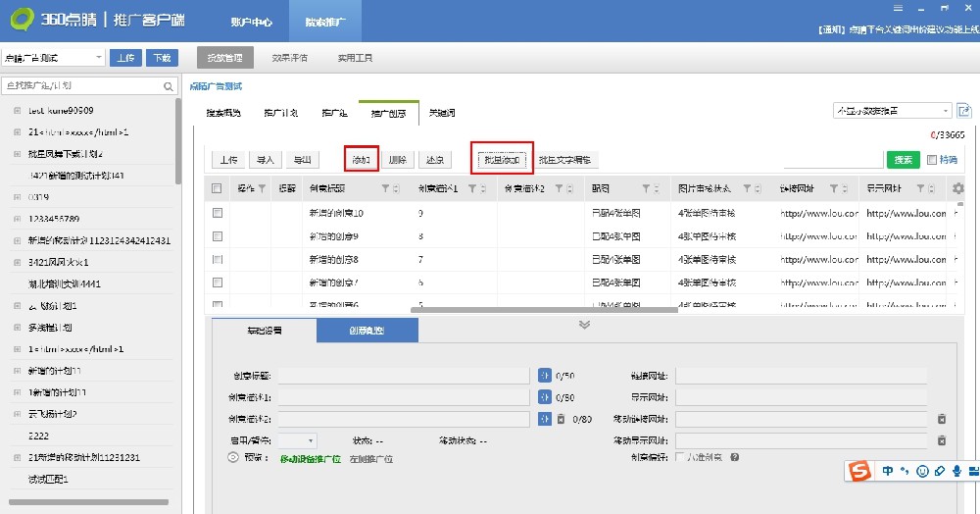Viewport: 980px width, 514px height.
Task: Click the help question mark next to 创意偏好
Action: point(734,457)
